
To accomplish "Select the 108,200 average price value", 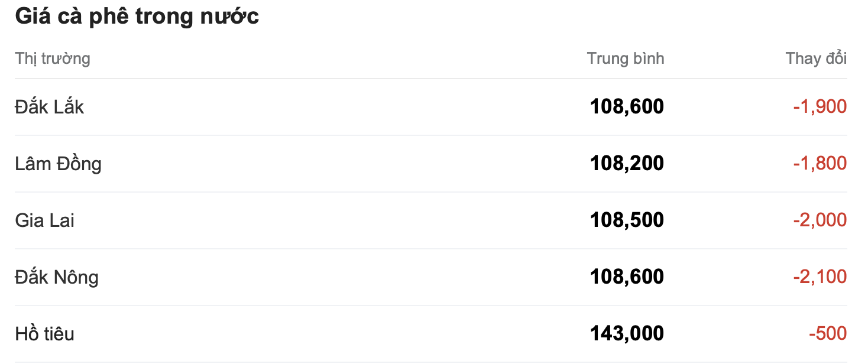I will [627, 164].
